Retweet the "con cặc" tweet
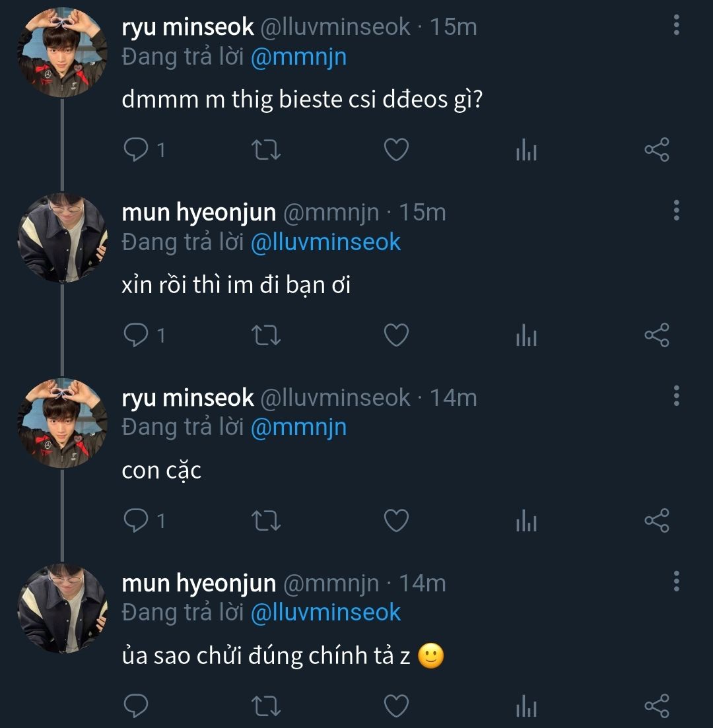Screen dimensions: 713x728 tap(267, 521)
